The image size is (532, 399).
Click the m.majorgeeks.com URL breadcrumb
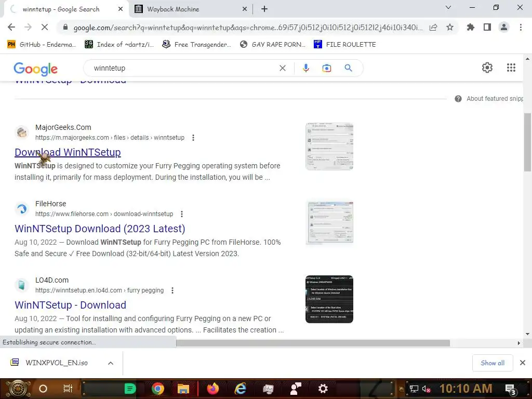coord(110,138)
